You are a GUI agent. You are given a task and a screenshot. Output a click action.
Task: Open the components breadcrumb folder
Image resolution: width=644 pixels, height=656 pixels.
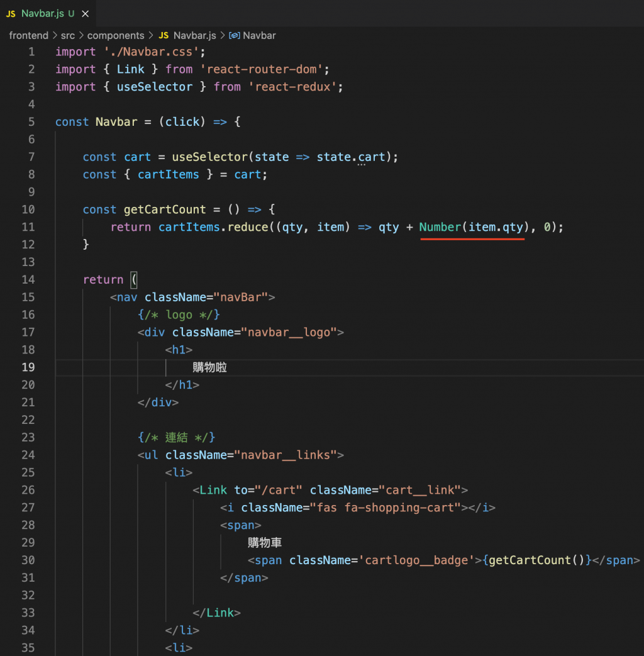116,36
